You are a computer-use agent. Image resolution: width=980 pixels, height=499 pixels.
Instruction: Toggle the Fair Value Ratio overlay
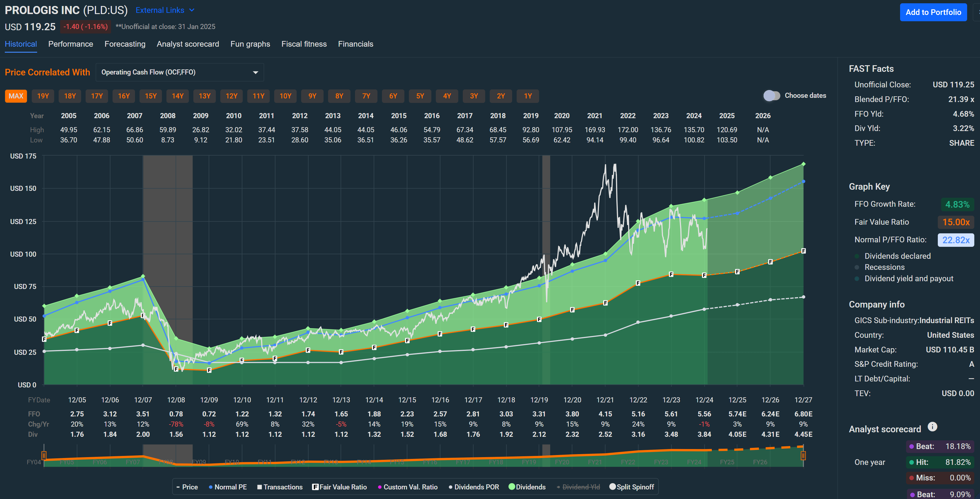pos(340,487)
